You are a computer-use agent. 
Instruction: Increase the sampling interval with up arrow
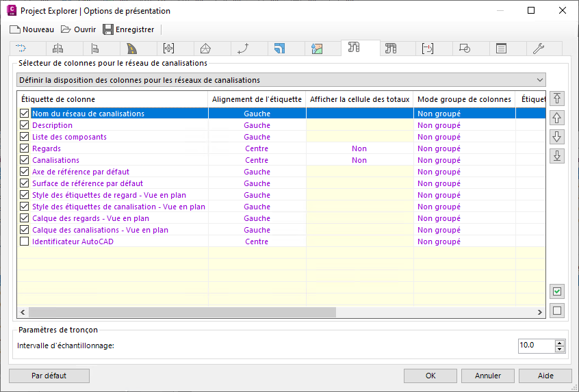[560, 343]
